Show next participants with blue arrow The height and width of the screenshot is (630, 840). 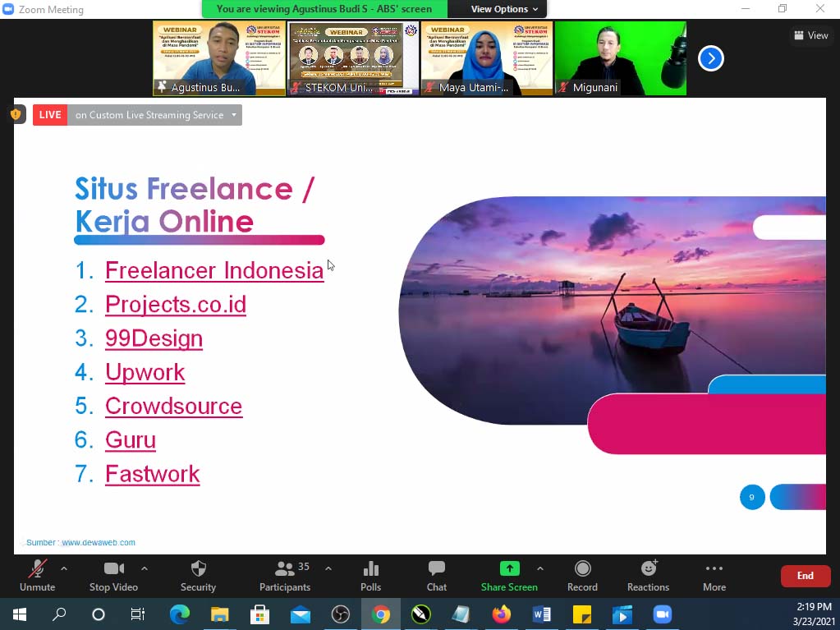click(x=711, y=58)
